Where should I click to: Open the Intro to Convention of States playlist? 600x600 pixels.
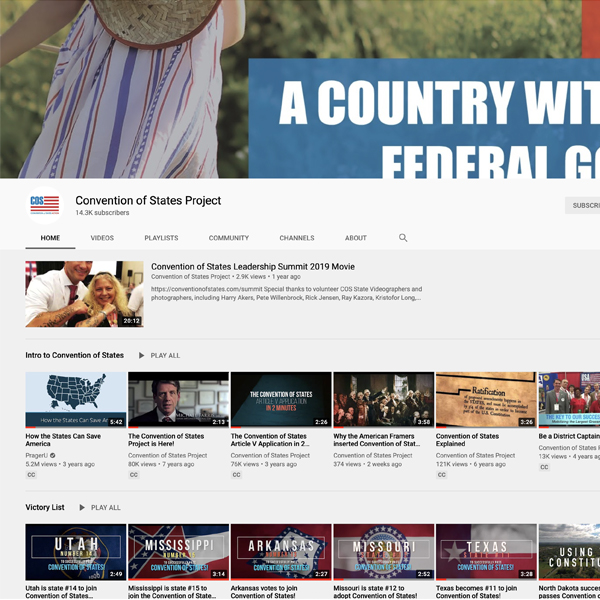click(75, 355)
